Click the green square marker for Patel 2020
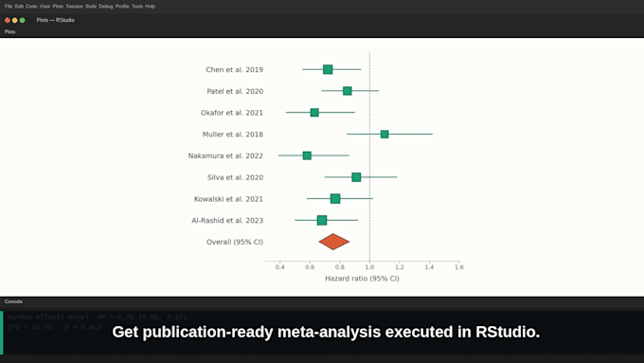Viewport: 644px width, 363px height. pos(347,91)
